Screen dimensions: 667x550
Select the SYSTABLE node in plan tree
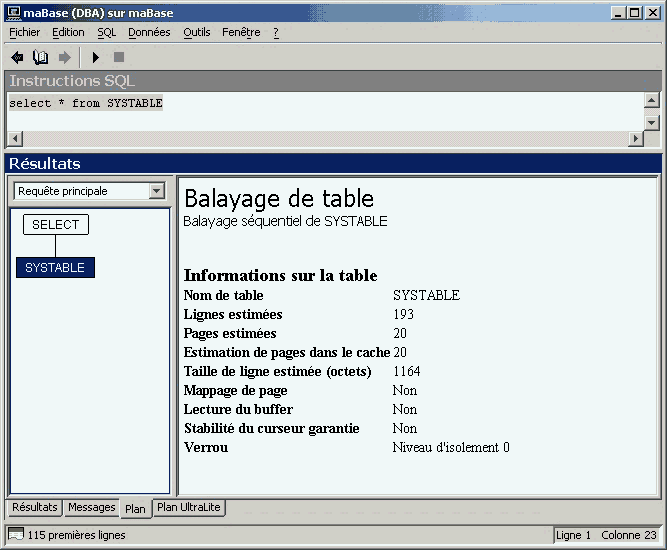[55, 268]
